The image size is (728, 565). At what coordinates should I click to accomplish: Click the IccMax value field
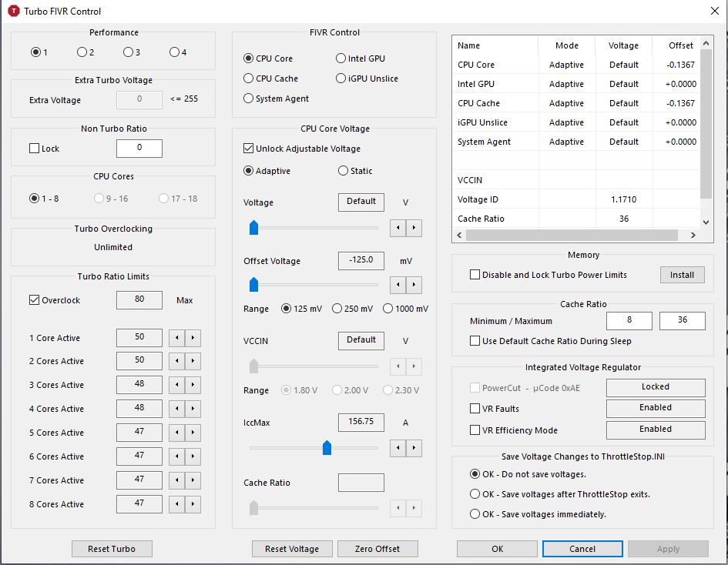tap(361, 422)
